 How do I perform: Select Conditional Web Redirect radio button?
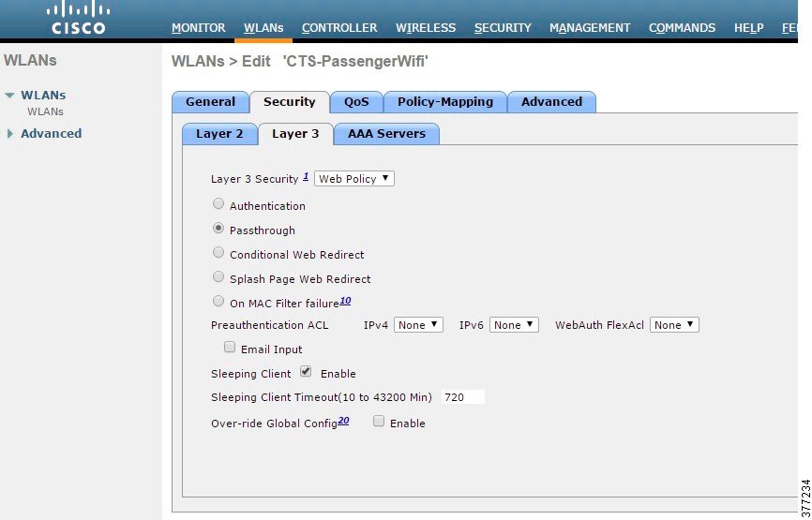[218, 252]
